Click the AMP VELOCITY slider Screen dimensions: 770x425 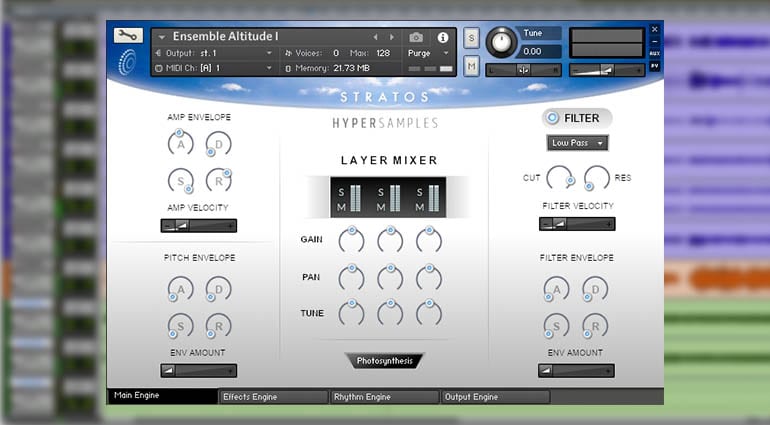click(x=199, y=226)
